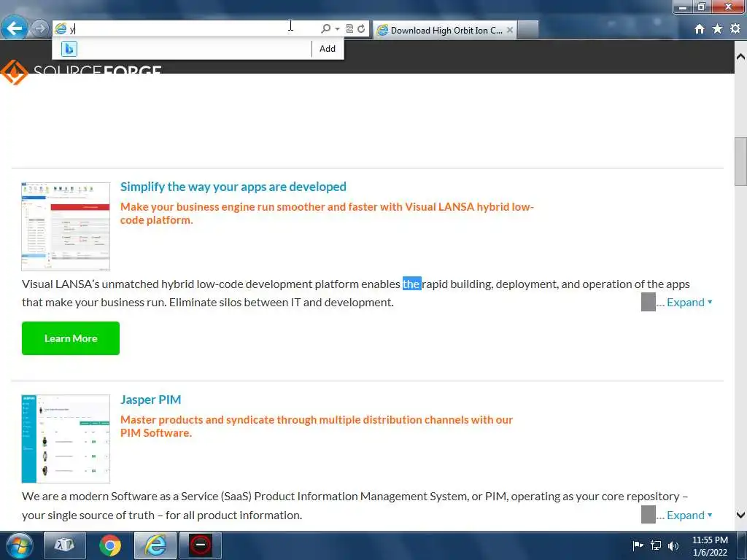This screenshot has height=560, width=747.
Task: Switch to Internet Explorer taskbar button
Action: point(155,545)
